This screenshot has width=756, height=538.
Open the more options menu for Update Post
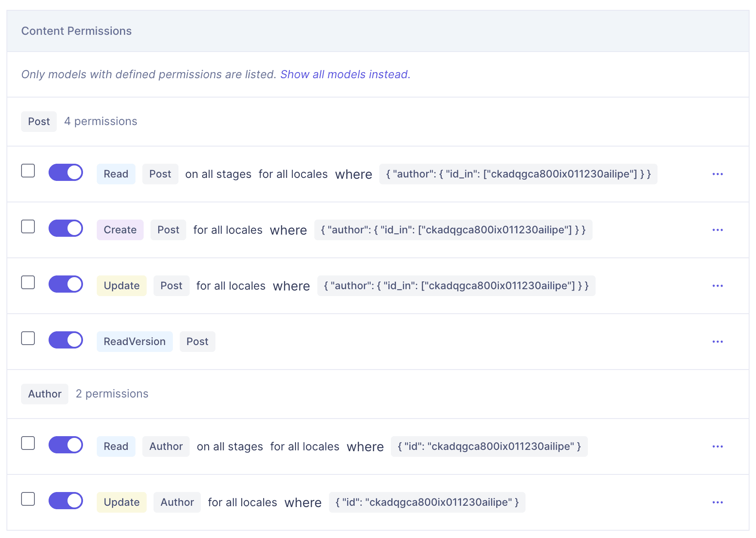tap(717, 286)
